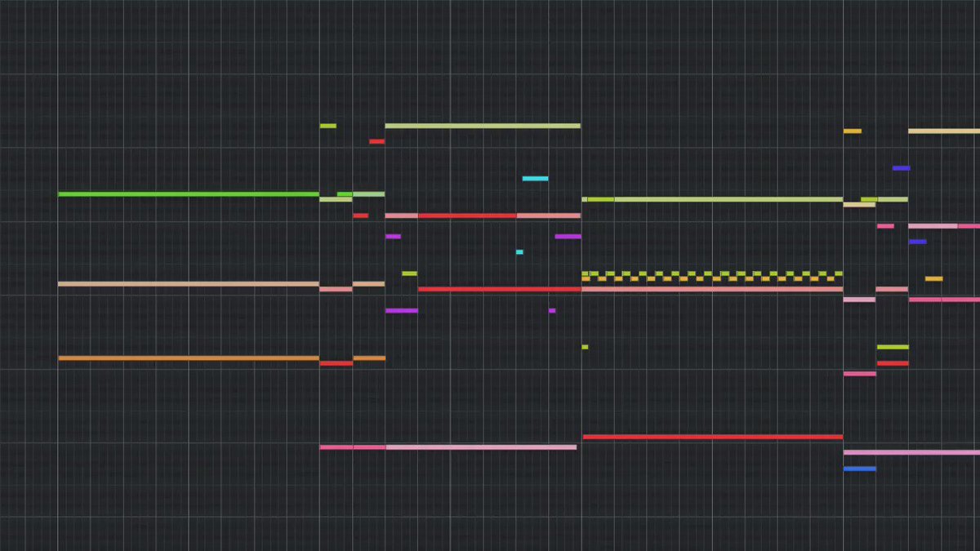Select the short red note beside the top yellow-green note

[x=376, y=141]
